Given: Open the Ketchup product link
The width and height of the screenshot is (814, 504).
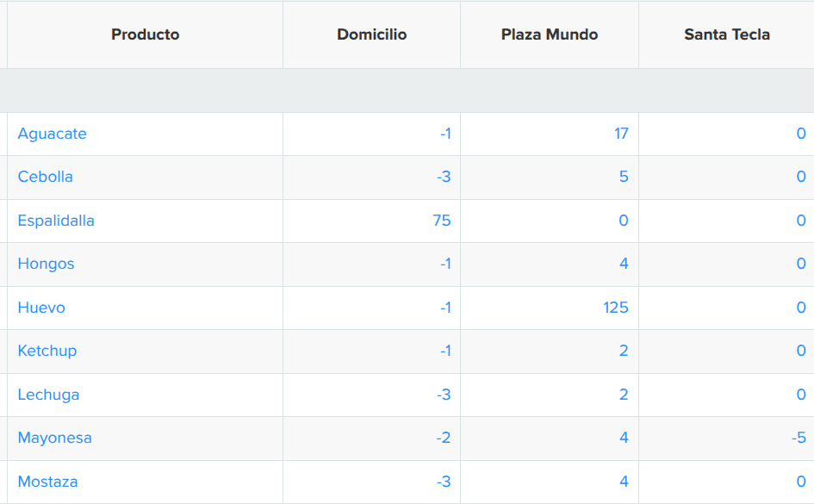Looking at the screenshot, I should point(47,351).
